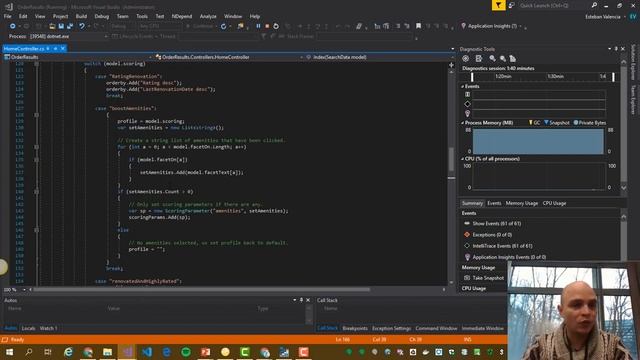This screenshot has width=640, height=360.
Task: Click Exceptions (0 of 0) link
Action: coord(492,235)
